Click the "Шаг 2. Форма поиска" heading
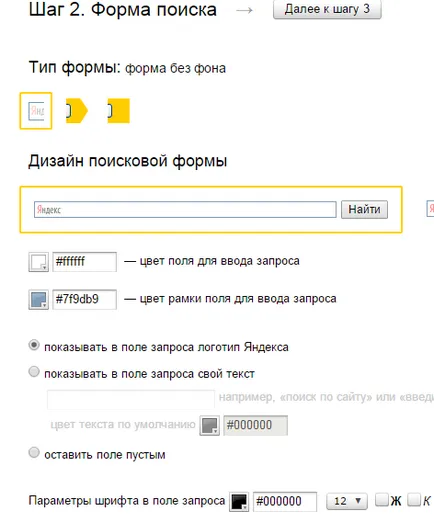The height and width of the screenshot is (523, 434). [123, 9]
